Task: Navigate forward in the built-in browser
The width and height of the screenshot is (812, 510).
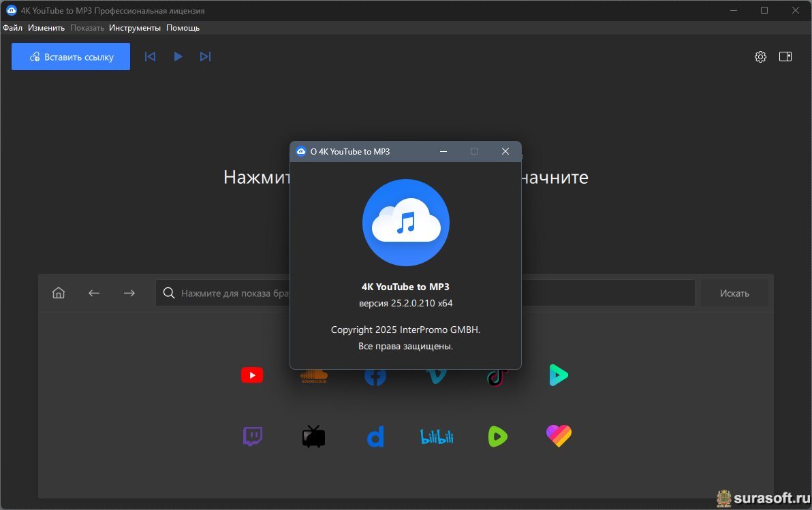Action: pos(129,293)
